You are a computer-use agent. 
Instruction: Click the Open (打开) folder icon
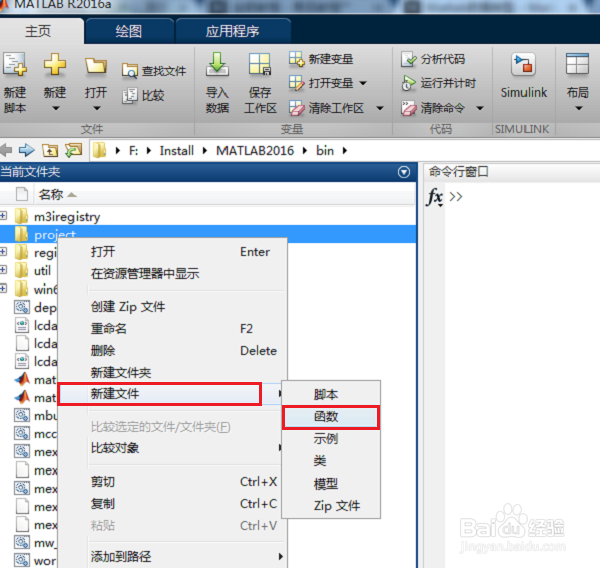(x=96, y=65)
